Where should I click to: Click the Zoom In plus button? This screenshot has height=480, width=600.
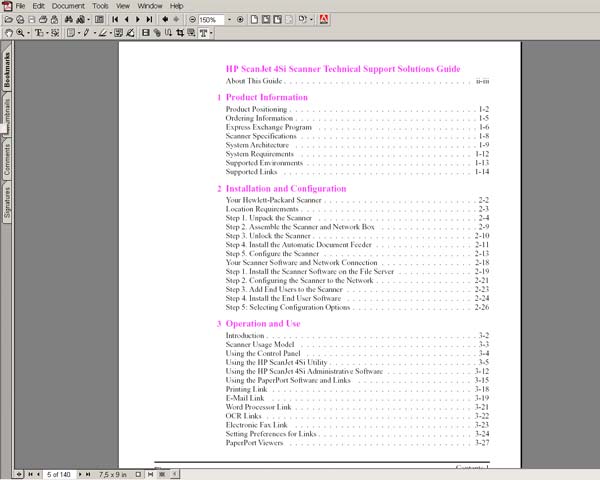240,20
